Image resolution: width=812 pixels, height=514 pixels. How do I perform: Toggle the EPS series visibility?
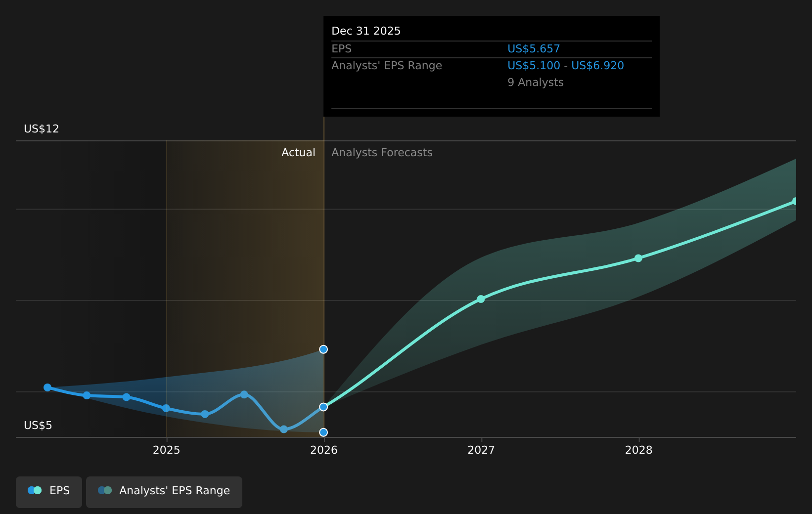[x=48, y=492]
